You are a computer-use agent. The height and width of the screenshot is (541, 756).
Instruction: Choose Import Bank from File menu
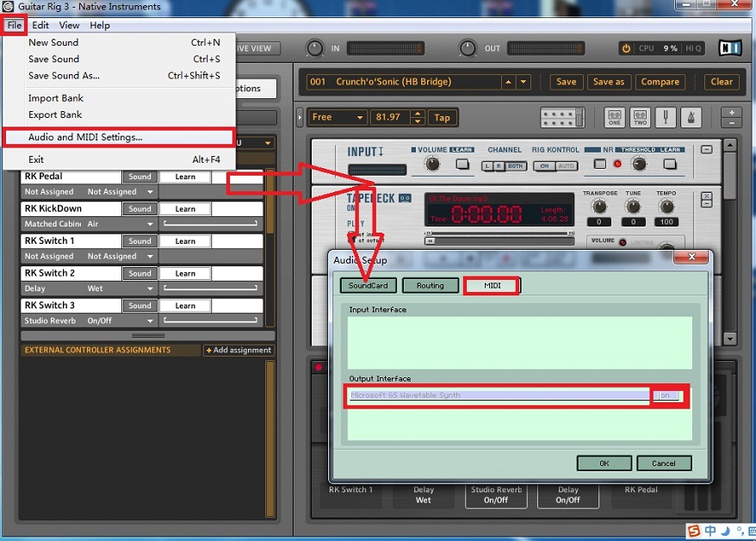[x=119, y=98]
